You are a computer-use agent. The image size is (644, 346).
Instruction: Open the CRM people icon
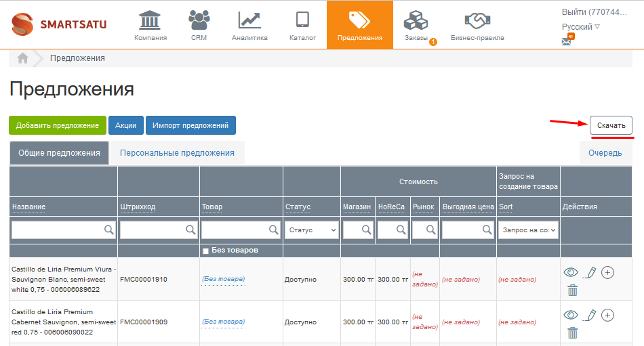tap(199, 20)
